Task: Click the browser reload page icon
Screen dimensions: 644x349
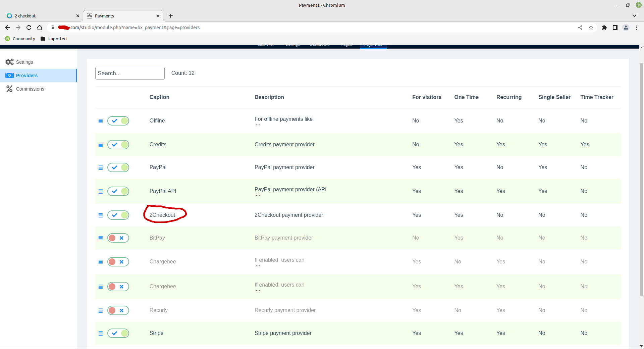Action: 29,28
